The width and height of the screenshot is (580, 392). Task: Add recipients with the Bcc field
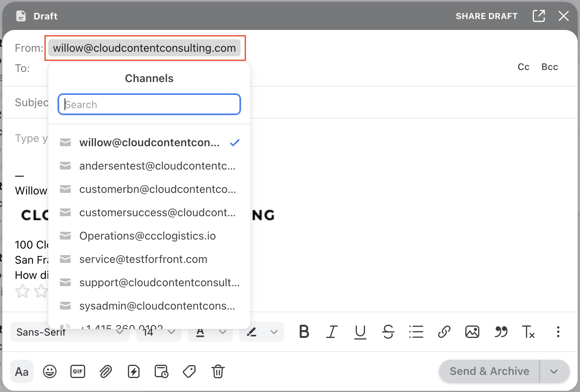549,67
